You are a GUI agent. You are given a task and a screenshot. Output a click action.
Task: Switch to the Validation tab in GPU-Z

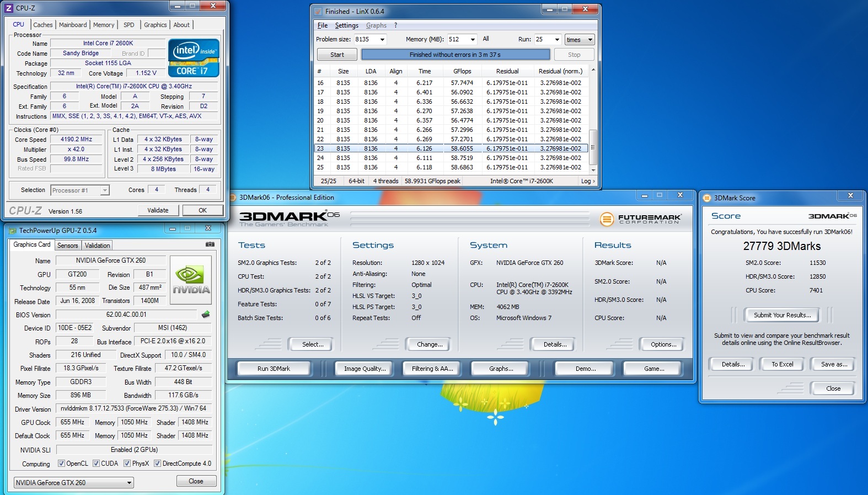click(98, 246)
